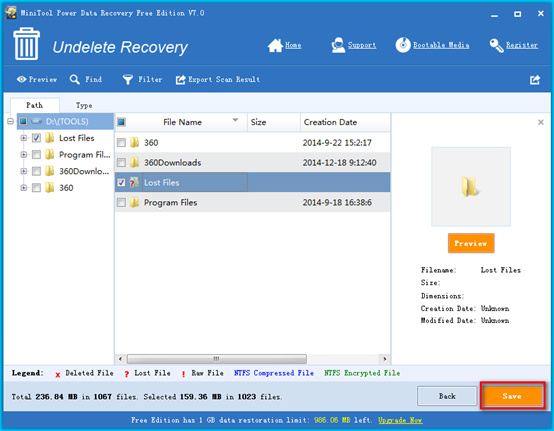Click the Program Files folder icon in the list
The image size is (554, 431).
(x=134, y=202)
